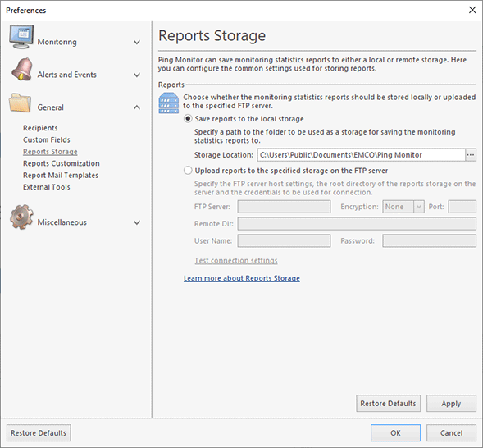Click the Reports Storage page heading
Viewport: 483px width, 448px height.
point(212,36)
